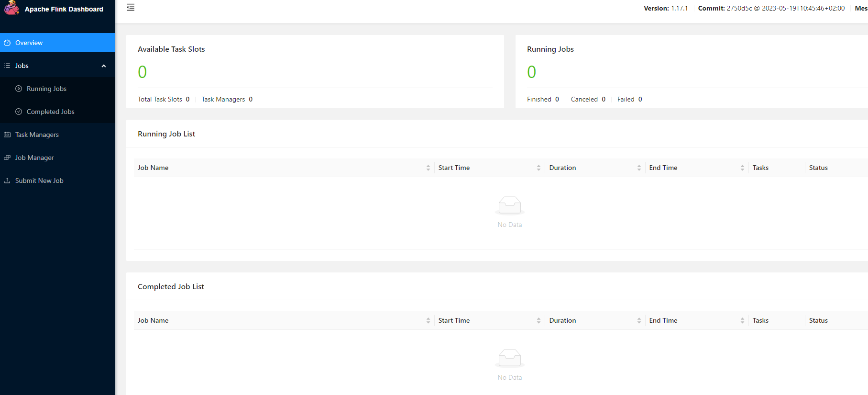Click End Time header in Completed Job List
This screenshot has width=868, height=395.
(x=663, y=320)
